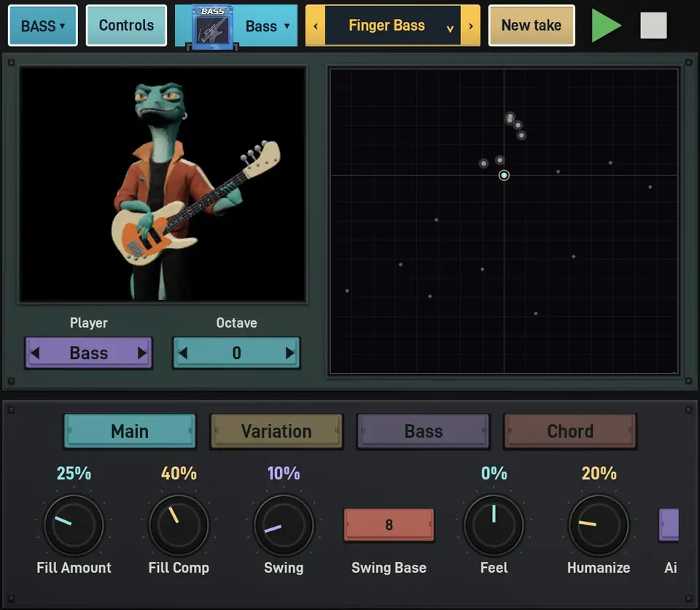Select the previous Player with the left arrow
This screenshot has height=610, width=700.
pyautogui.click(x=35, y=353)
